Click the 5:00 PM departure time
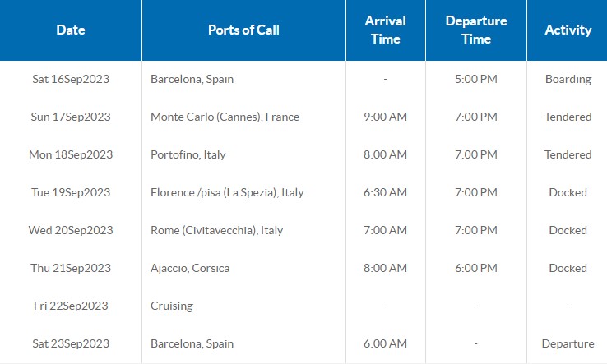The height and width of the screenshot is (364, 607). click(475, 79)
